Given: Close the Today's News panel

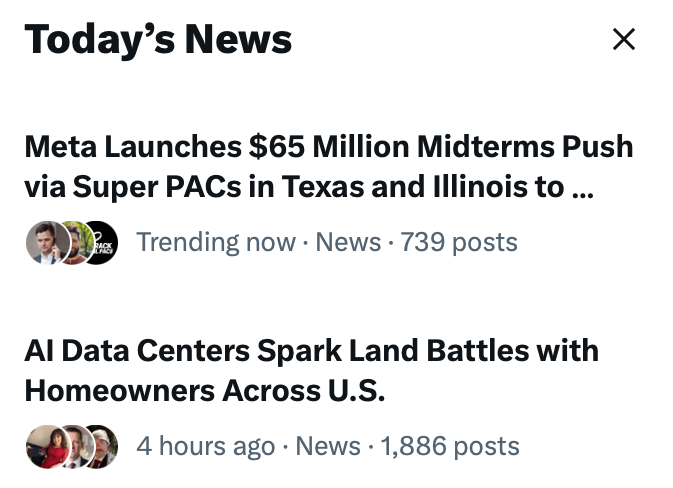Looking at the screenshot, I should (623, 40).
